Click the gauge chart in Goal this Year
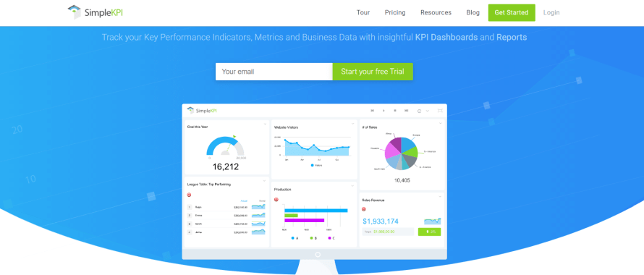Image resolution: width=644 pixels, height=275 pixels. [x=226, y=145]
